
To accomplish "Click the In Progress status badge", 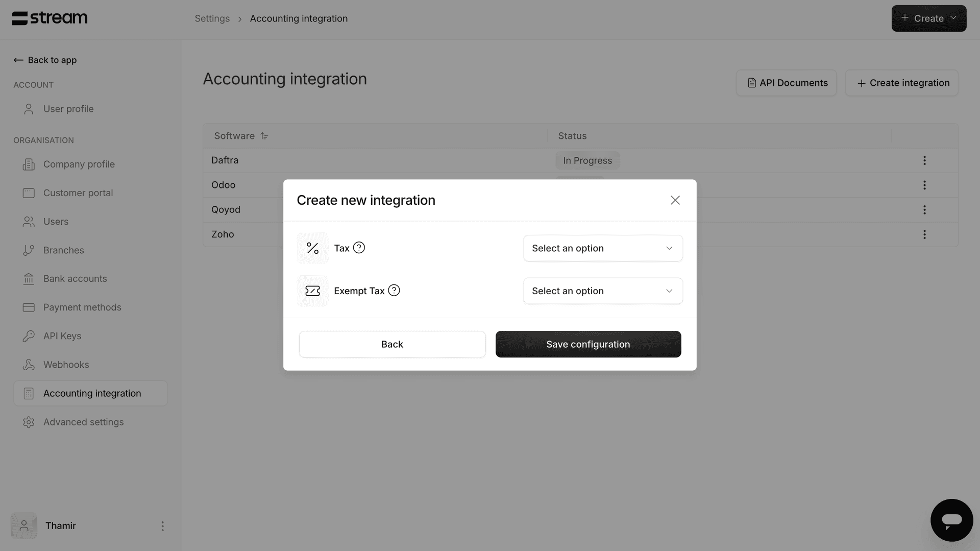I will pyautogui.click(x=587, y=160).
